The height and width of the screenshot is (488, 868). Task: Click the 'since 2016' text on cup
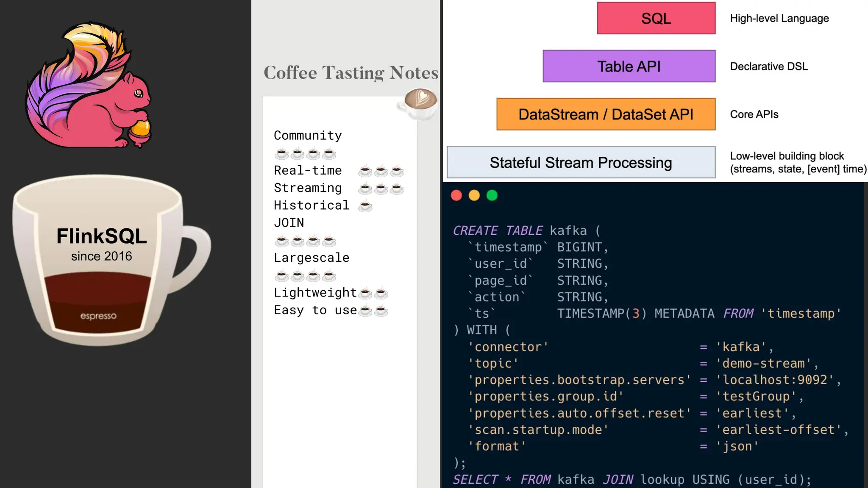coord(102,256)
